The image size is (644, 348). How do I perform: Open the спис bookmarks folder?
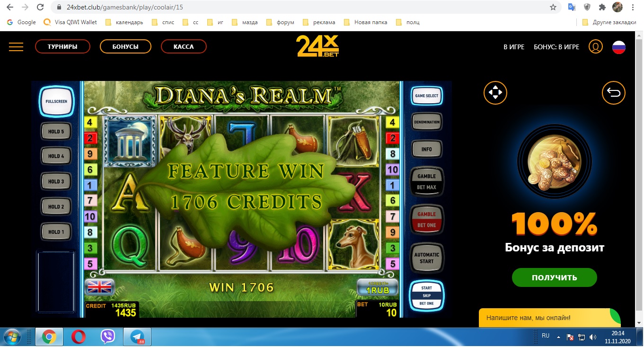pyautogui.click(x=163, y=22)
